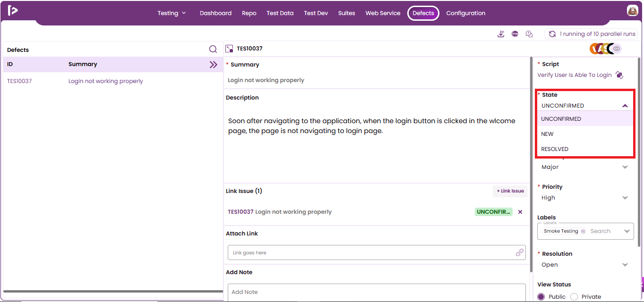Open the Testing project dropdown

click(x=172, y=13)
